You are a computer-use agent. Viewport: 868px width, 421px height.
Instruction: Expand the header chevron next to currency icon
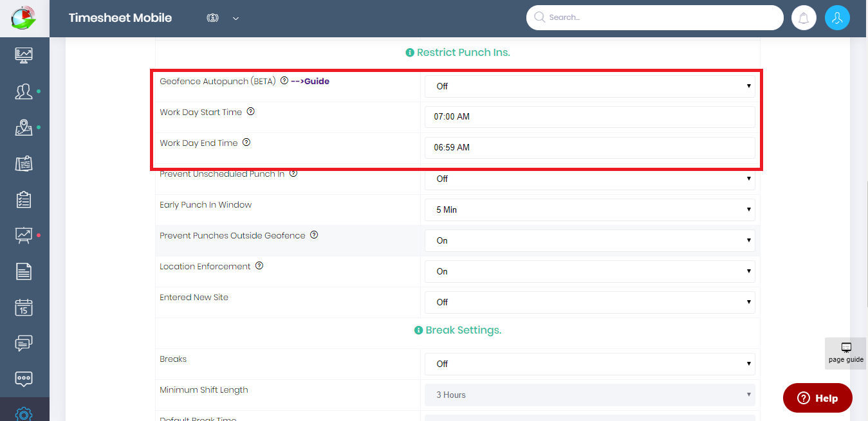click(235, 19)
